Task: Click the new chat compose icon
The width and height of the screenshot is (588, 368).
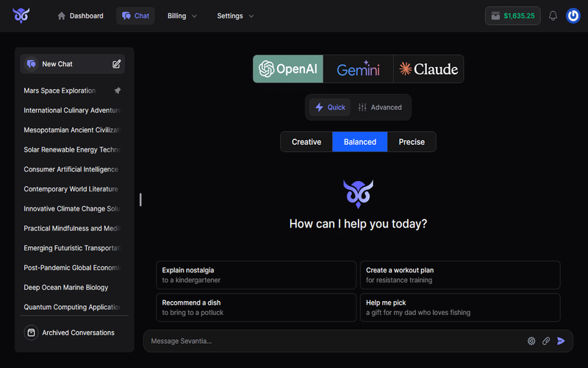Action: [x=116, y=64]
